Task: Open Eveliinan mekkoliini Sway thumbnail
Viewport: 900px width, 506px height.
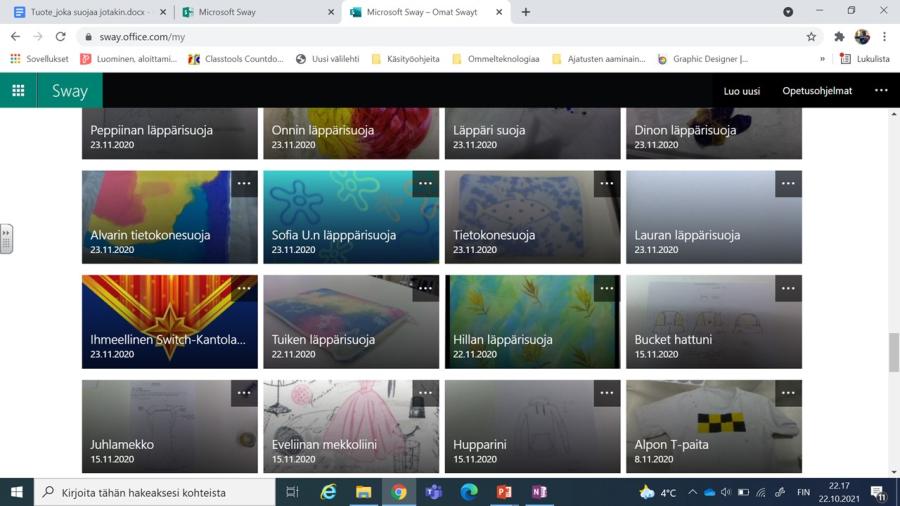Action: 351,426
